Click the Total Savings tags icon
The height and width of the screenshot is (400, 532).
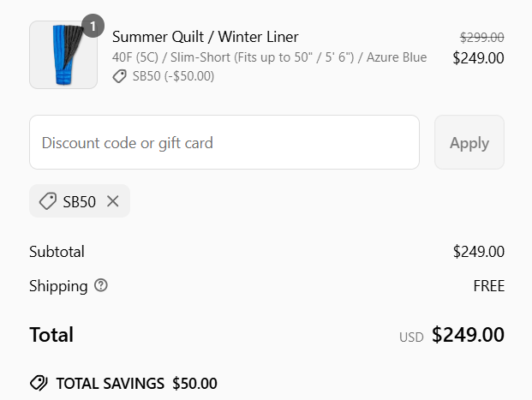39,384
